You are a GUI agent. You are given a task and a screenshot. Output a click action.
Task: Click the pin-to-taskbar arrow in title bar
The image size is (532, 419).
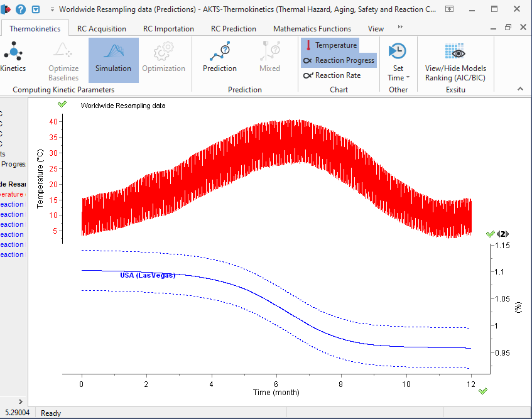tap(449, 9)
